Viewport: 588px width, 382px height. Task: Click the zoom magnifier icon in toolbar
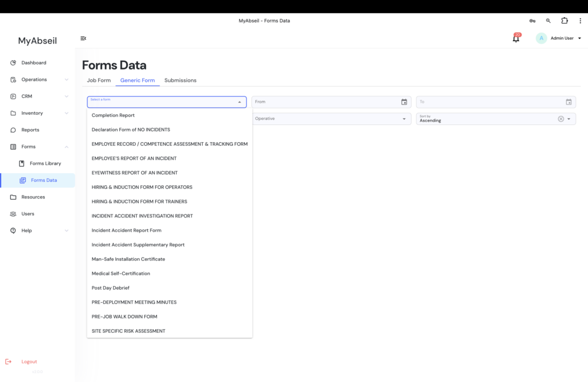[x=548, y=21]
